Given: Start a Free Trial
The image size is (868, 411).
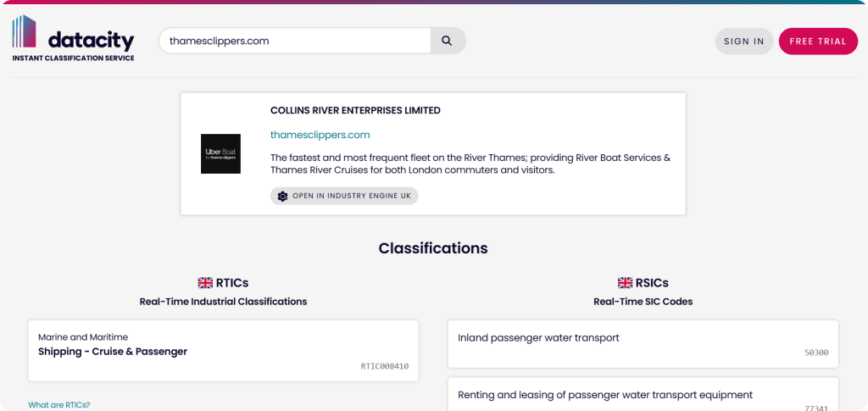Looking at the screenshot, I should point(818,41).
